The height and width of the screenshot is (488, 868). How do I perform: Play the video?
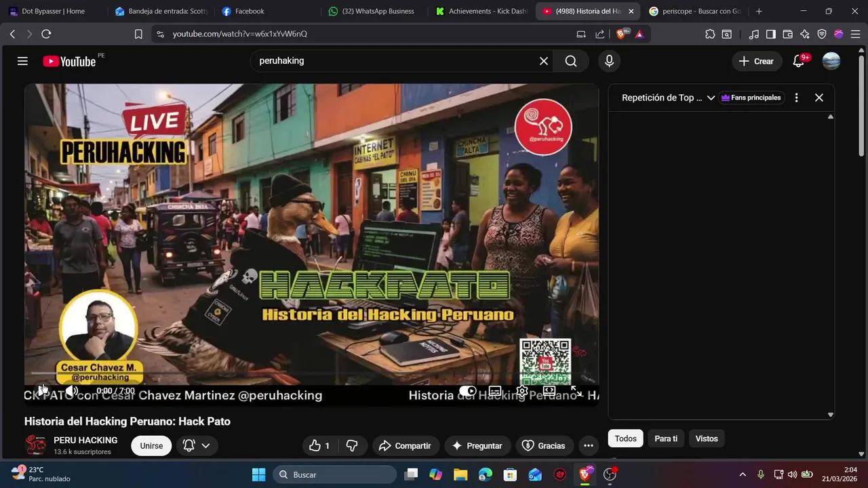43,391
